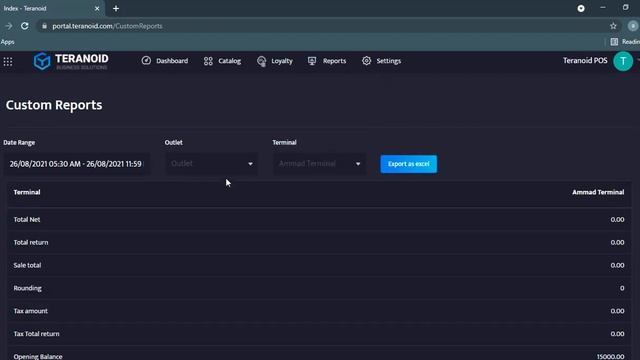This screenshot has height=360, width=640.
Task: Select the Tax Total return row label
Action: coord(36,334)
